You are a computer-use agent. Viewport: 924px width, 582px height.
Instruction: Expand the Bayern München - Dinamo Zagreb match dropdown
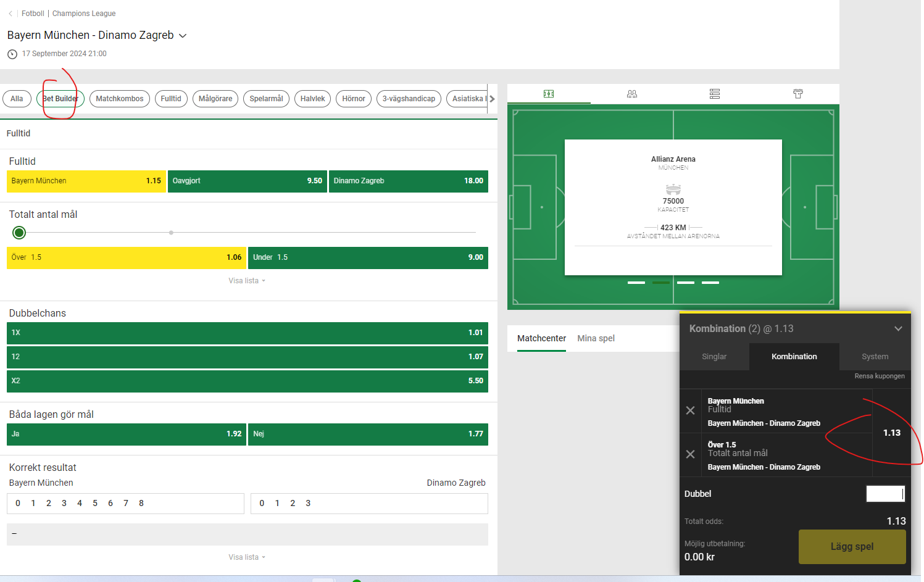click(183, 36)
